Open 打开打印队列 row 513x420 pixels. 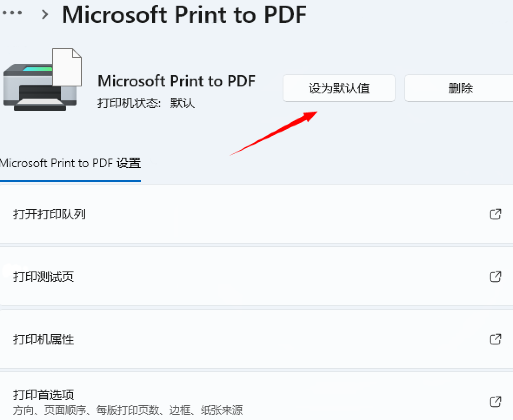[256, 214]
